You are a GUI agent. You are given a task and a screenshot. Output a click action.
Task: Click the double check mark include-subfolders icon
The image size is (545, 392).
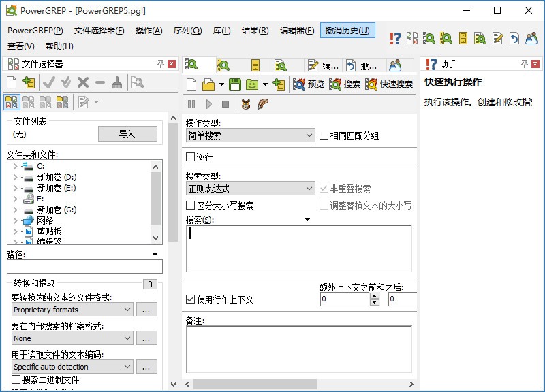[65, 82]
